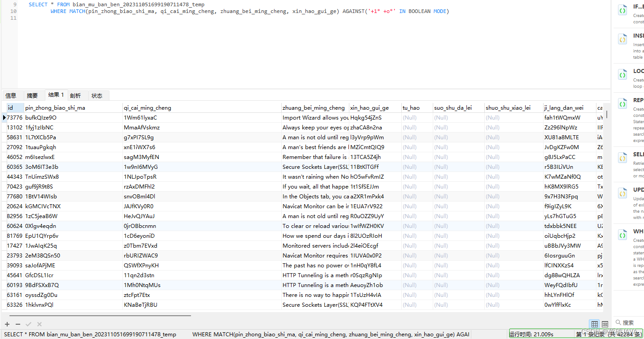Click cell 11BtKlTGFf
644x339 pixels.
pyautogui.click(x=375, y=167)
